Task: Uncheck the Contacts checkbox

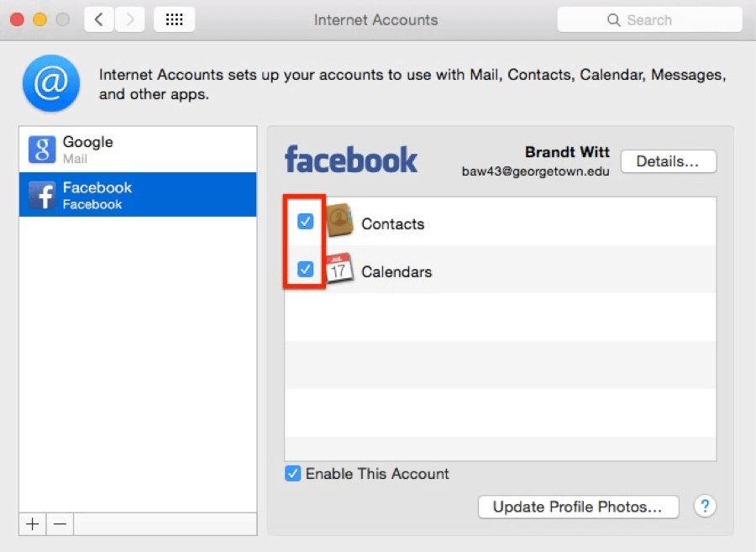Action: (x=306, y=222)
